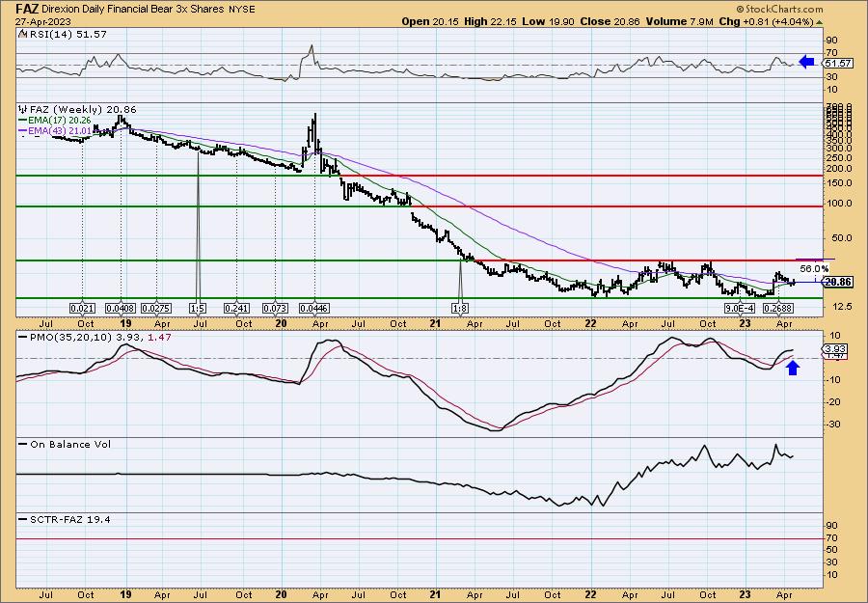Click the 0.0275 distribution label
This screenshot has width=868, height=603.
156,308
